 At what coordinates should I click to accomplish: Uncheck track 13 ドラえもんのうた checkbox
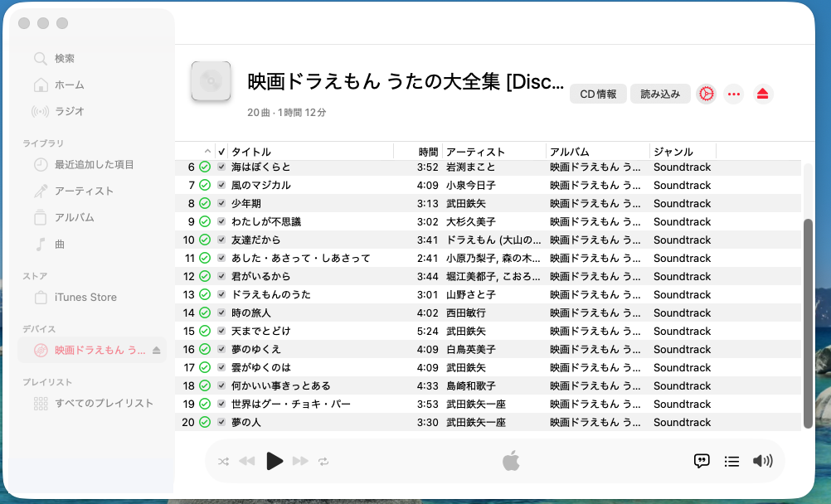pos(221,294)
